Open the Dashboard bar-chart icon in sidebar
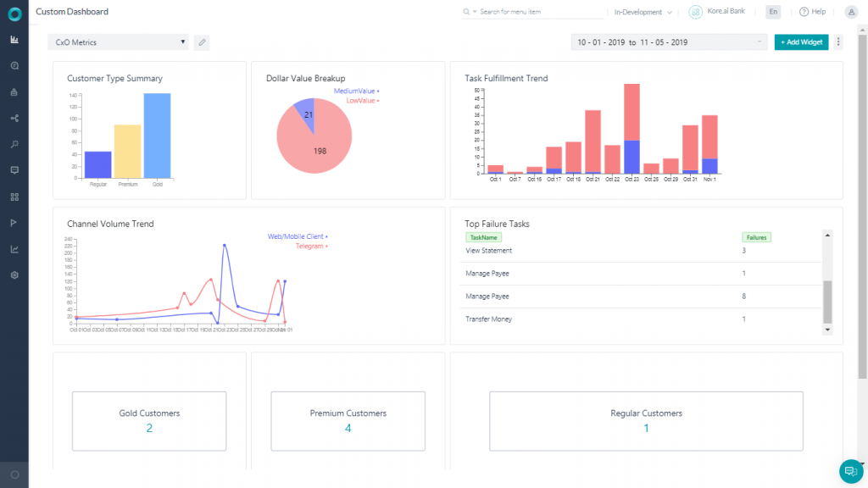Screen dimensions: 868x488 tap(13, 39)
